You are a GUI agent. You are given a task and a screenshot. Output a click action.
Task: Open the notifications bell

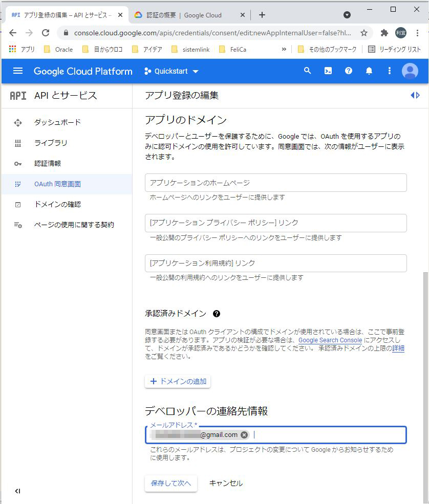369,71
